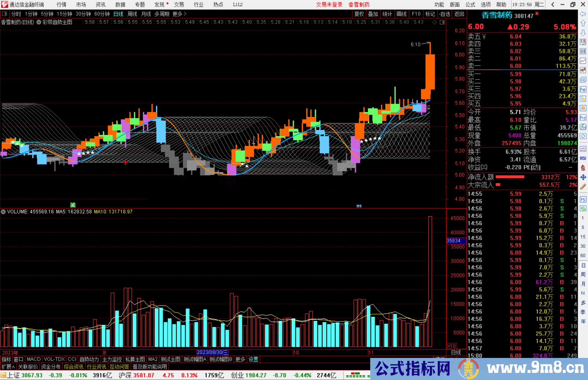
Task: Expand the 更多 period options
Action: pos(179,14)
